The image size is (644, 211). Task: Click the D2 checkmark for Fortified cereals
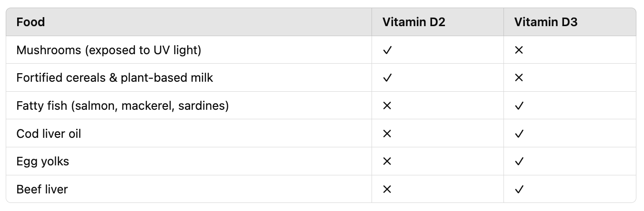387,77
